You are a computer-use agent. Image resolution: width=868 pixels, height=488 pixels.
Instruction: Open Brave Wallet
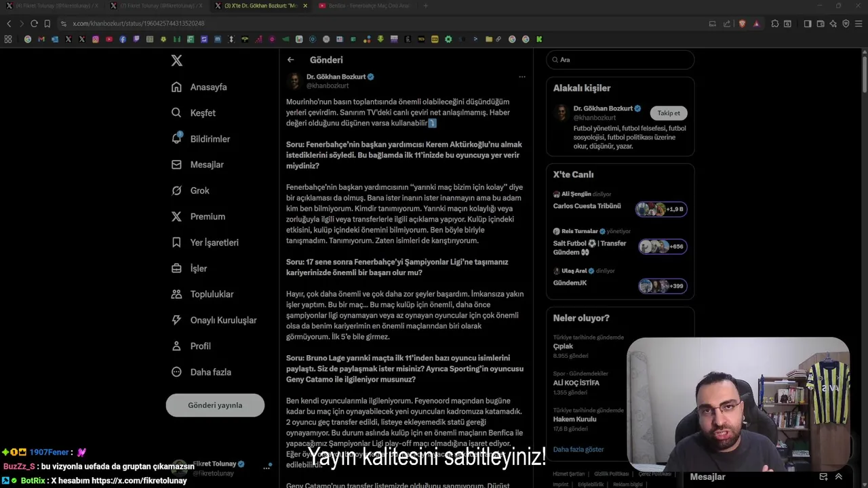coord(821,23)
